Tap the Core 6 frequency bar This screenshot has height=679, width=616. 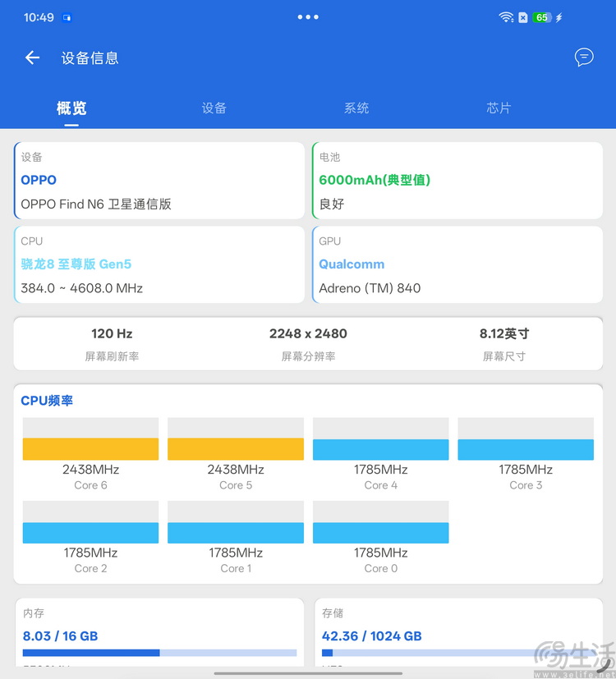point(90,448)
